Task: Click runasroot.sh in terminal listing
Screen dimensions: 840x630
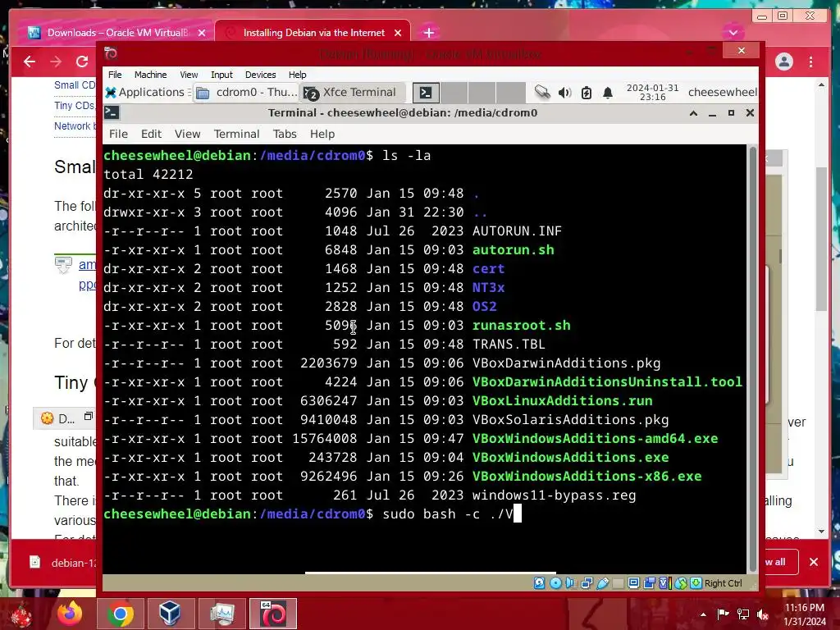Action: point(521,325)
